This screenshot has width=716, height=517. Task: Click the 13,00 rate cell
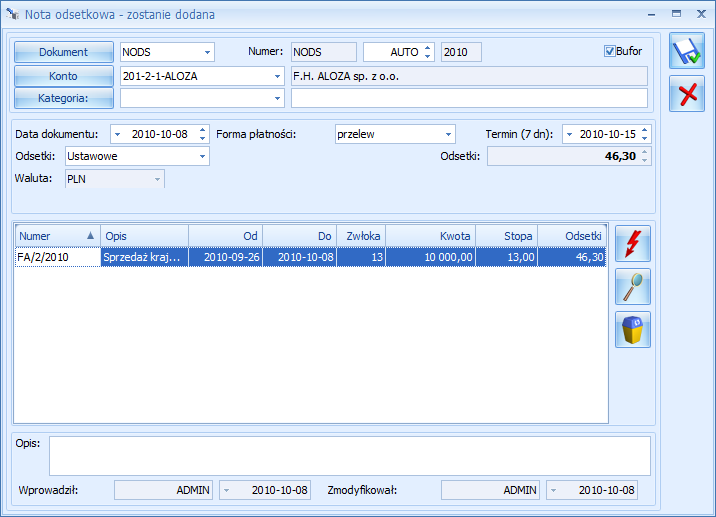(x=506, y=257)
